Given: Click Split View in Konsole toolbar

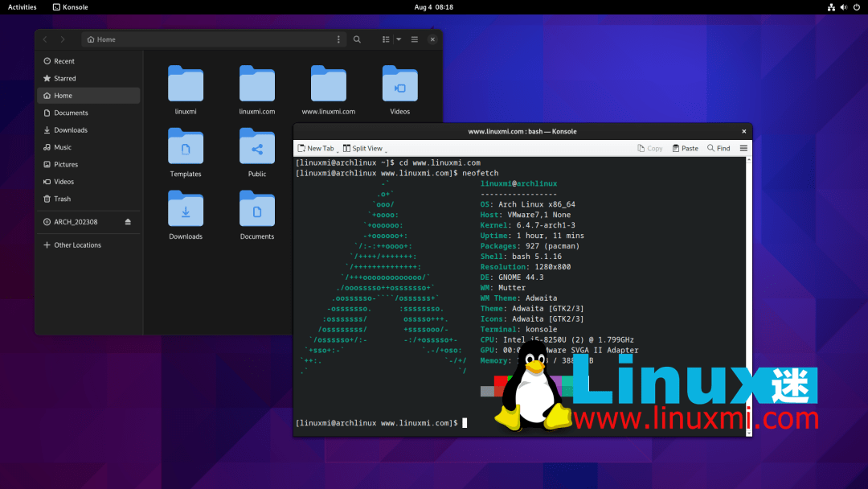Looking at the screenshot, I should [362, 149].
